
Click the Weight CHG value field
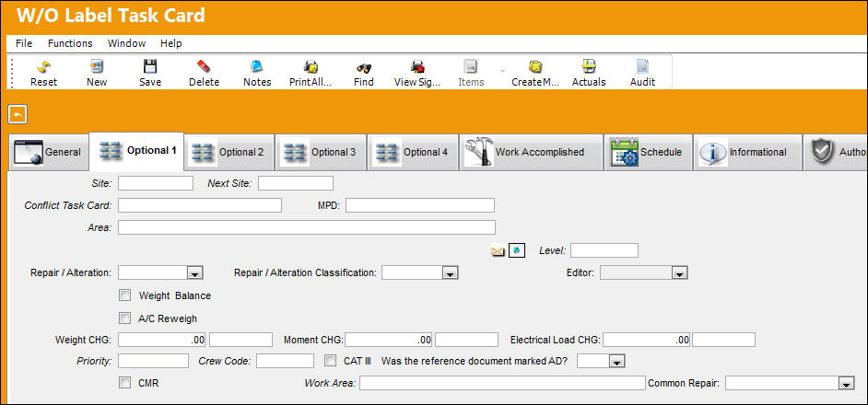click(x=163, y=340)
